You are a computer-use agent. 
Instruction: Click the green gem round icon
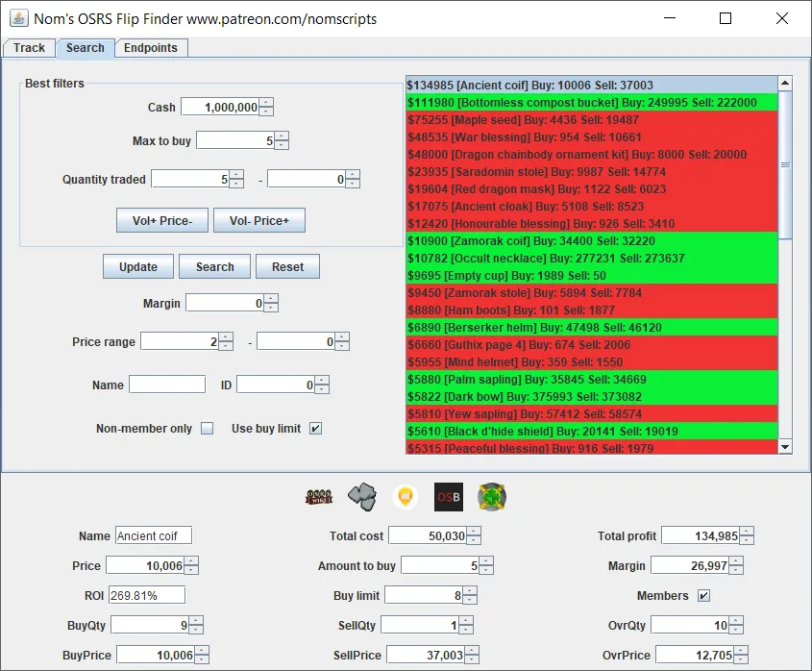click(x=492, y=497)
